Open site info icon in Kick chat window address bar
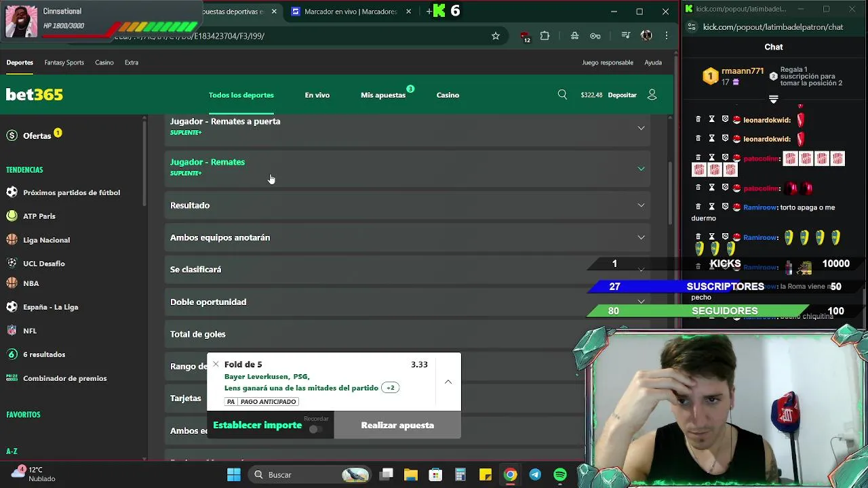The height and width of the screenshot is (488, 868). [x=692, y=27]
